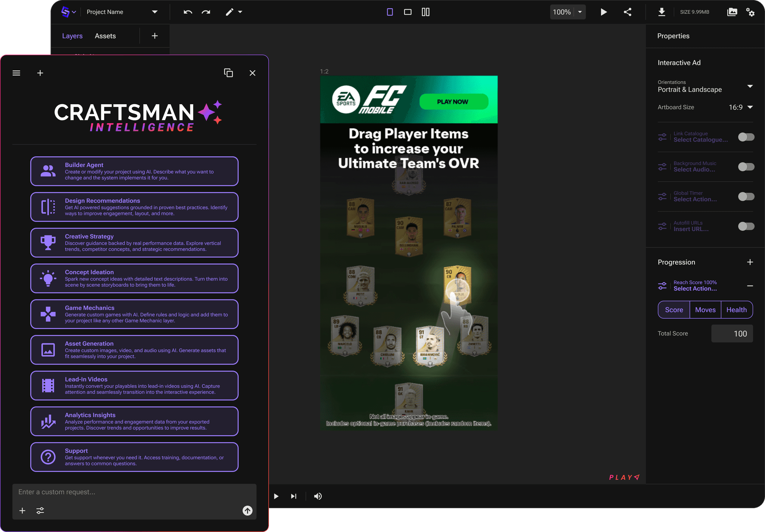Click chat options sliders icon
The height and width of the screenshot is (532, 765).
[40, 510]
